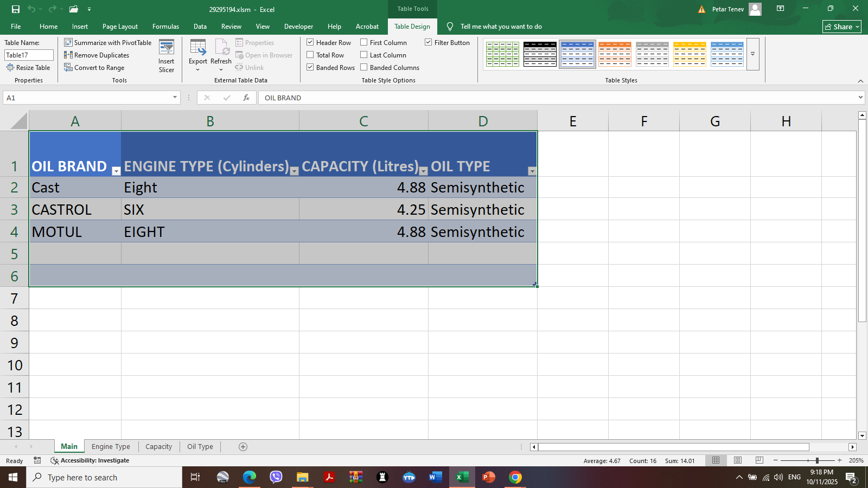The height and width of the screenshot is (488, 868).
Task: Open the Formulas ribbon tab
Action: click(165, 26)
